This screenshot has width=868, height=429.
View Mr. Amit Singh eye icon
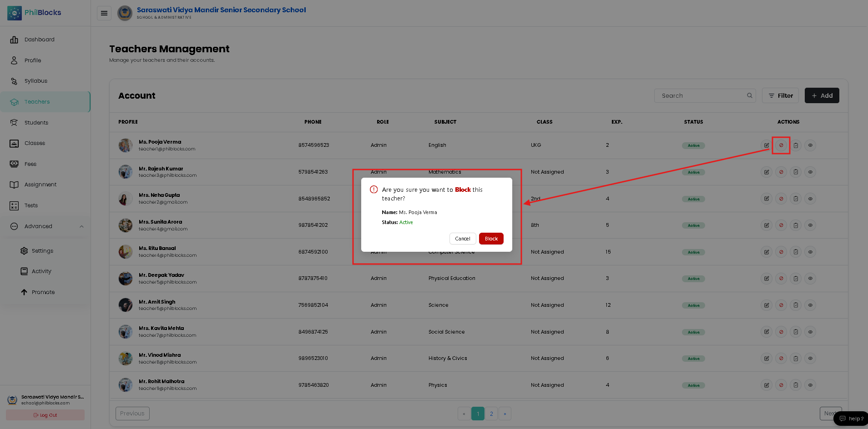pos(810,305)
